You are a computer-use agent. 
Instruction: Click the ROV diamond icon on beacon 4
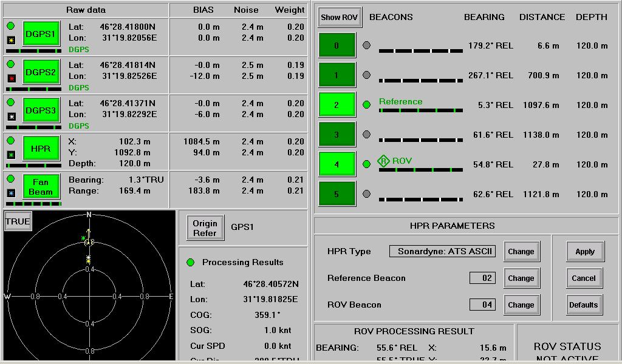point(383,161)
